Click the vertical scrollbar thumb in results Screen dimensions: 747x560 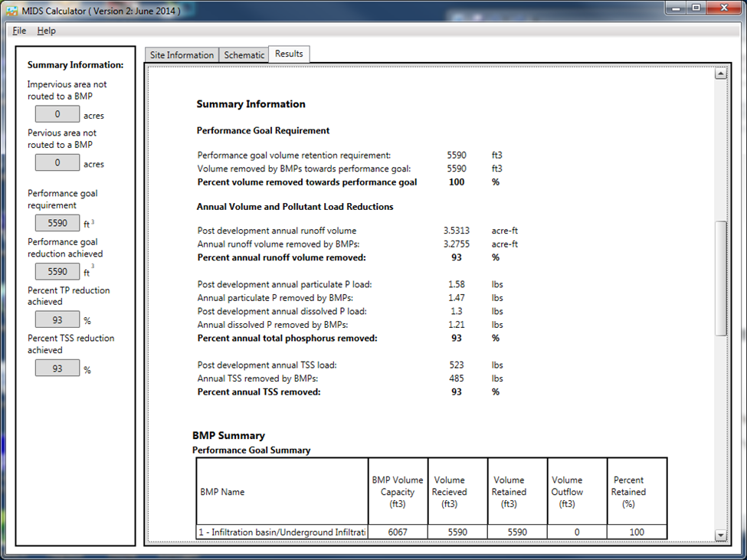point(720,279)
